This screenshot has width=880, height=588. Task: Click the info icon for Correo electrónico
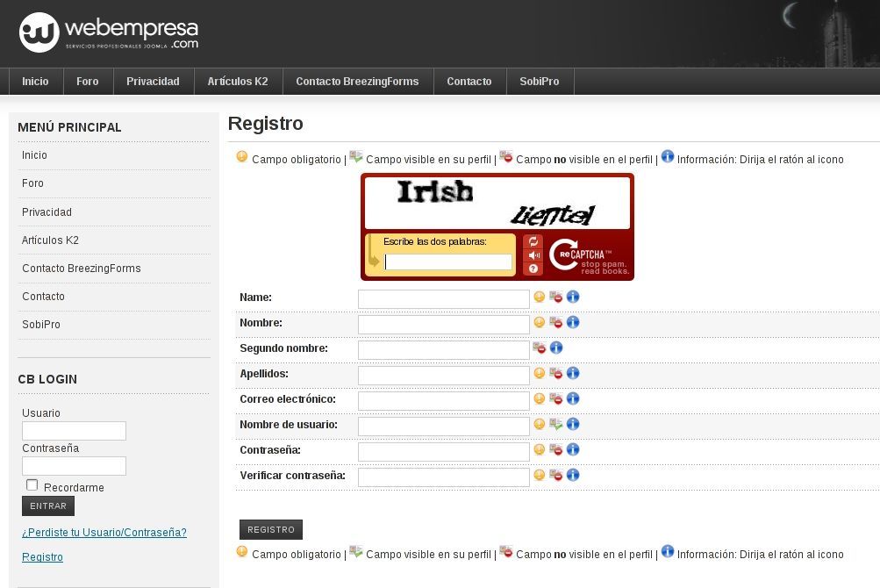point(572,398)
